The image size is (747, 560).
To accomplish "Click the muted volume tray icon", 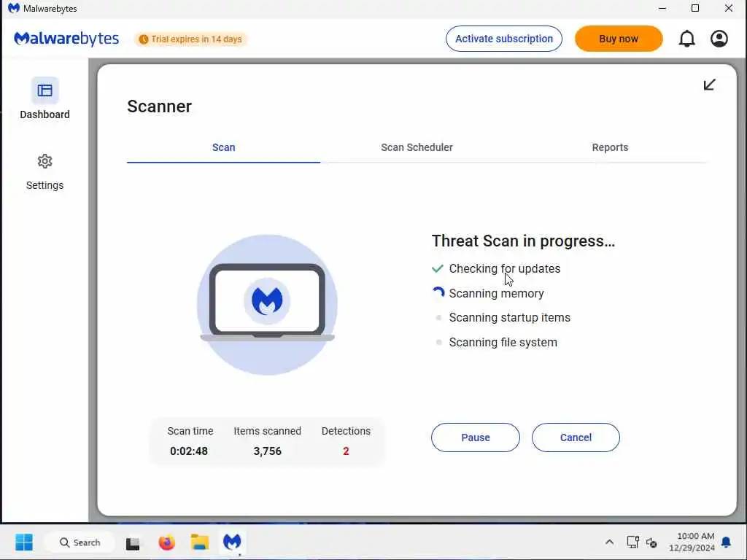I will (x=651, y=542).
